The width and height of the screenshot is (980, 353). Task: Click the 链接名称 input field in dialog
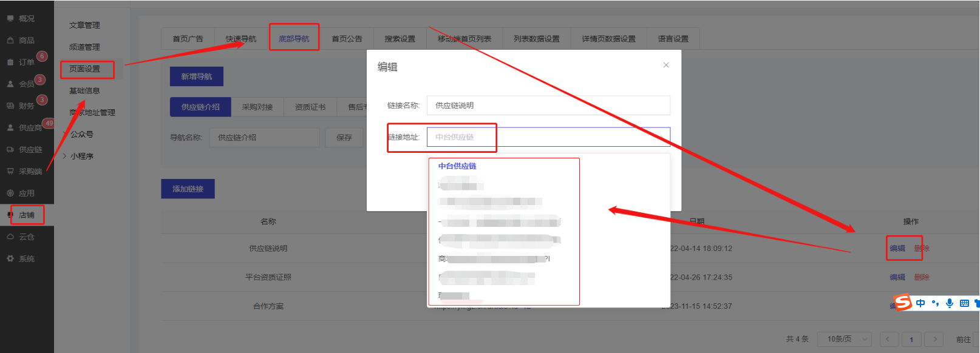tap(548, 106)
